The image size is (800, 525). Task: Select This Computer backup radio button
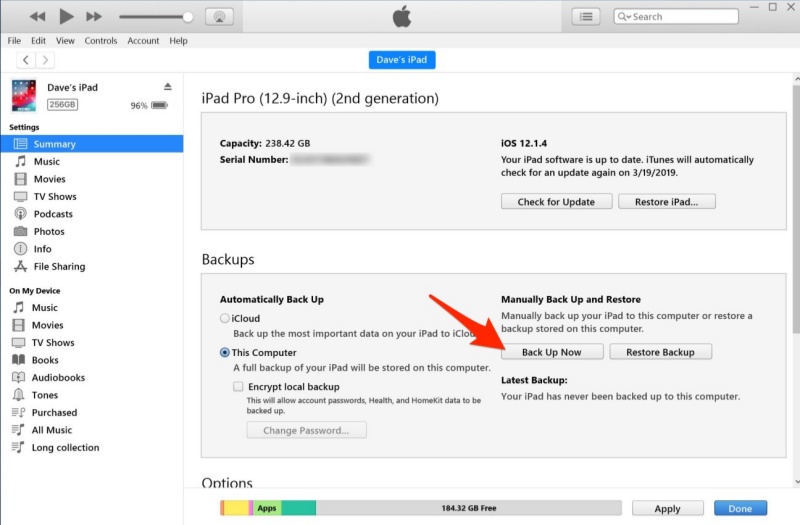pyautogui.click(x=224, y=353)
